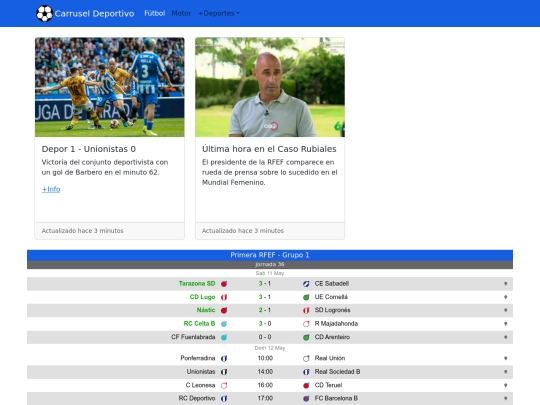Open the +Deportes dropdown menu
Viewport: 540px width, 405px height.
[x=219, y=13]
